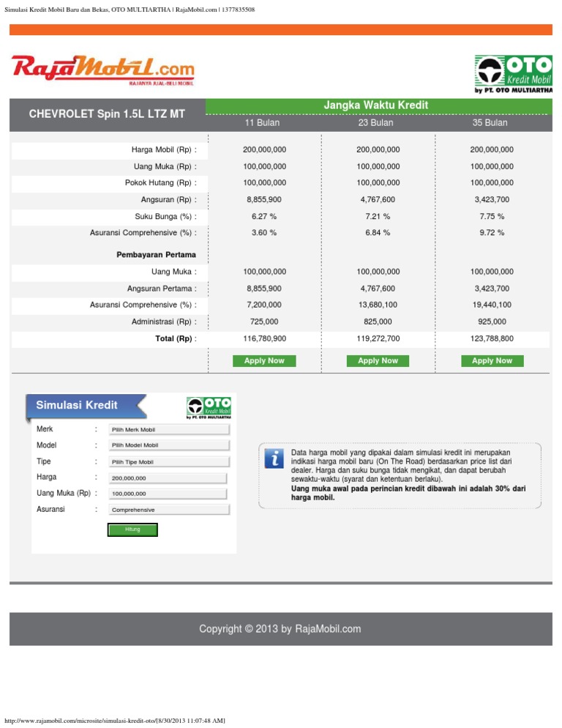This screenshot has width=562, height=728.
Task: Select the 11 Bulan column header
Action: (x=262, y=122)
